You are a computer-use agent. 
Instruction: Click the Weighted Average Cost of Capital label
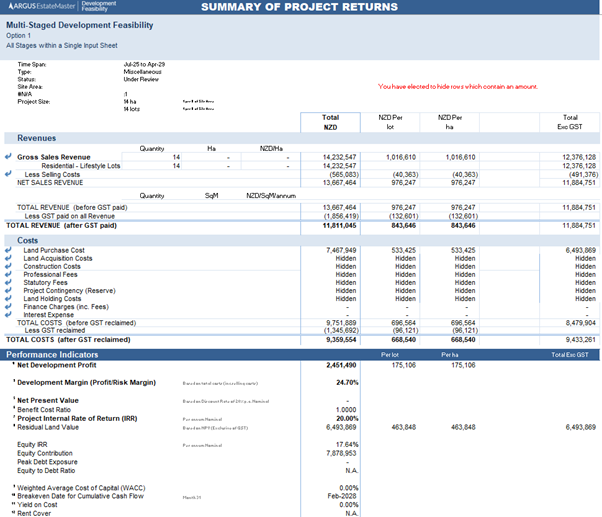(81, 488)
